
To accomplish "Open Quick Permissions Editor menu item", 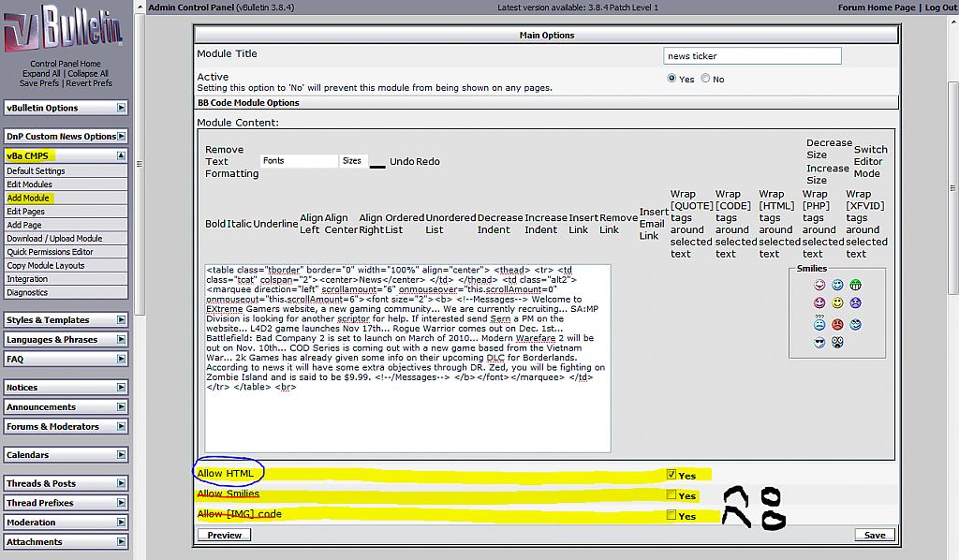I will click(x=51, y=252).
